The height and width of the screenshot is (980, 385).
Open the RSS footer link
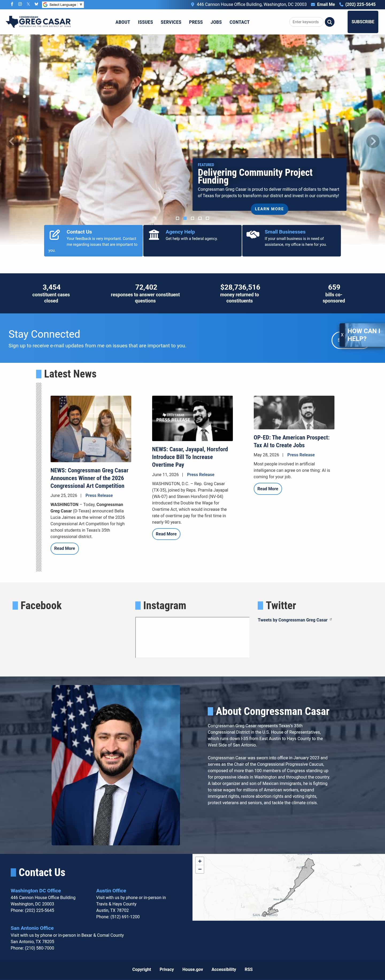click(249, 969)
